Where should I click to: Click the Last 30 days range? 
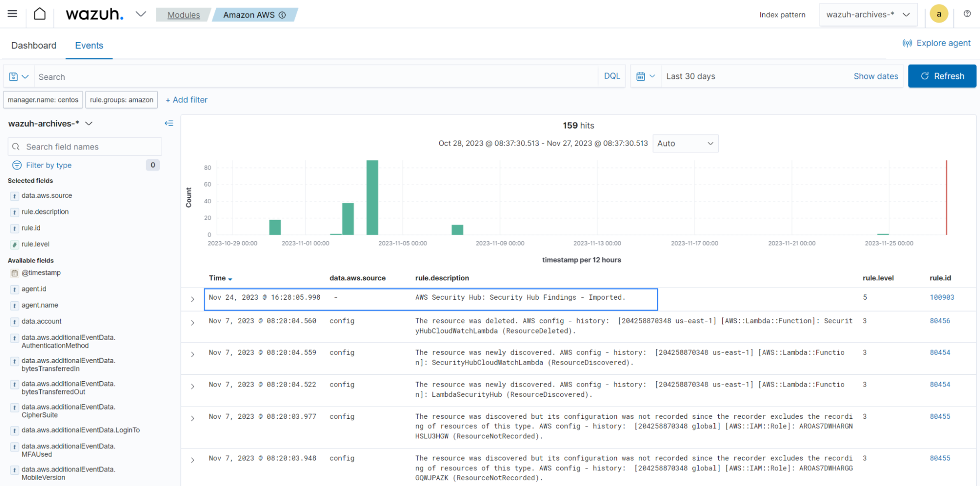(691, 76)
